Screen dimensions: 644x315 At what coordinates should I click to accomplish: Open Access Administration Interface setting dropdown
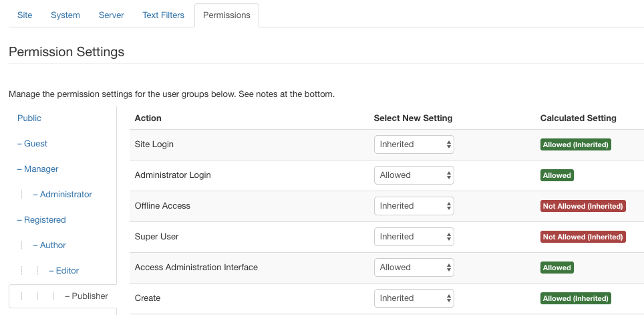point(414,268)
